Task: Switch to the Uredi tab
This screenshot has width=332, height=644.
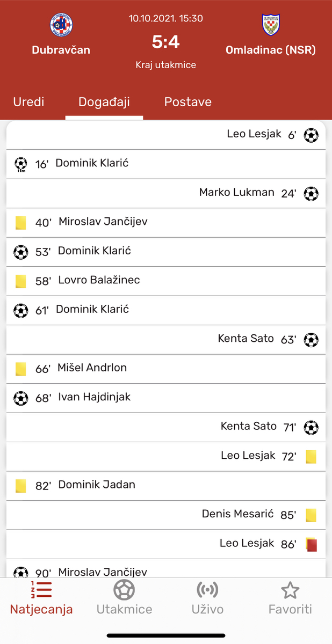Action: pos(28,102)
